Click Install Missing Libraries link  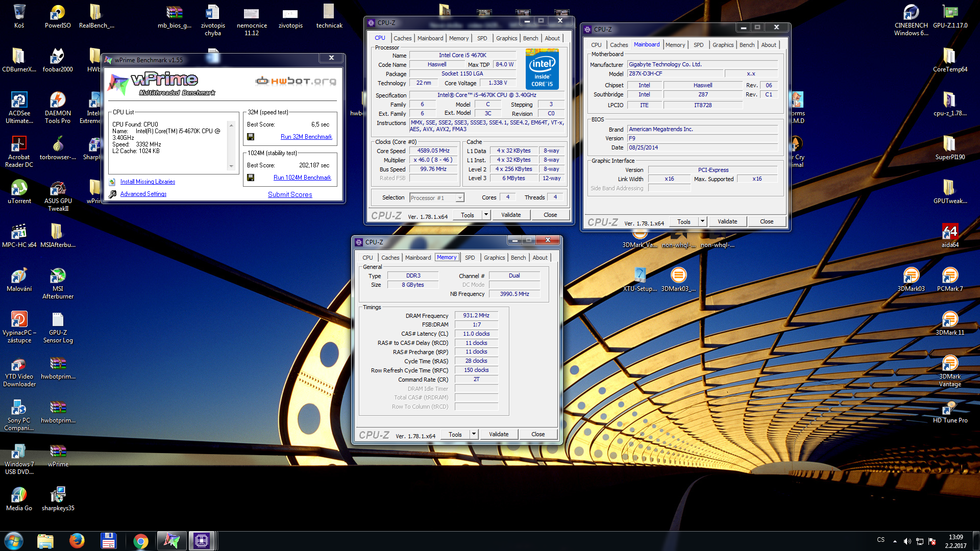(x=148, y=182)
